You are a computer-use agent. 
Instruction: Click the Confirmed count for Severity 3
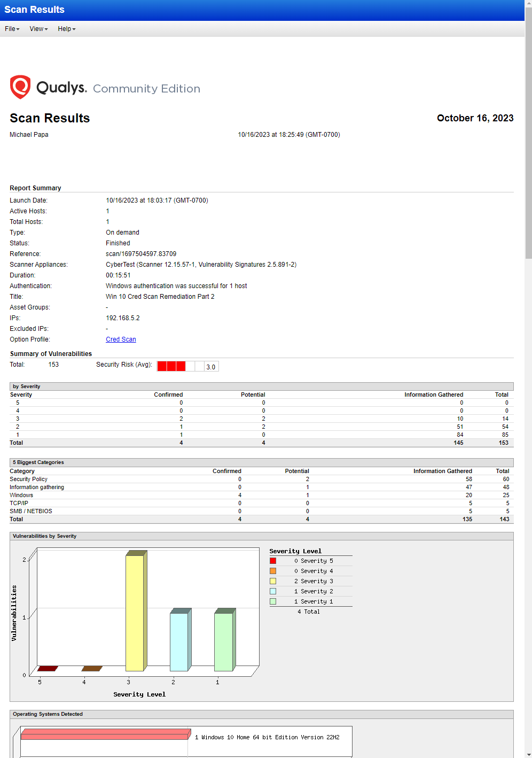pyautogui.click(x=181, y=419)
